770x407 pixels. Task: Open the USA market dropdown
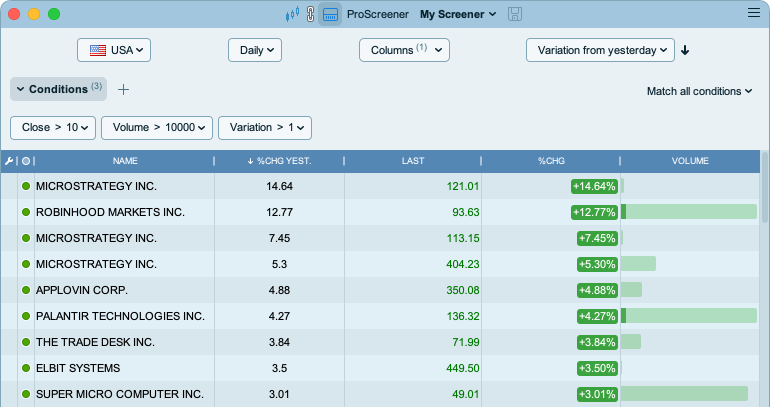114,50
